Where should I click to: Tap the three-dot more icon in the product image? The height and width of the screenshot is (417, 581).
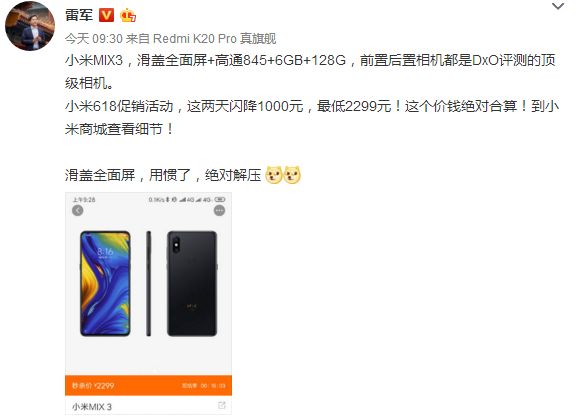(x=219, y=211)
